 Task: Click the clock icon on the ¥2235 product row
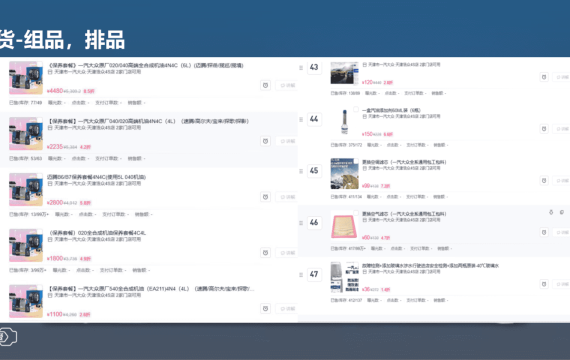[x=265, y=141]
